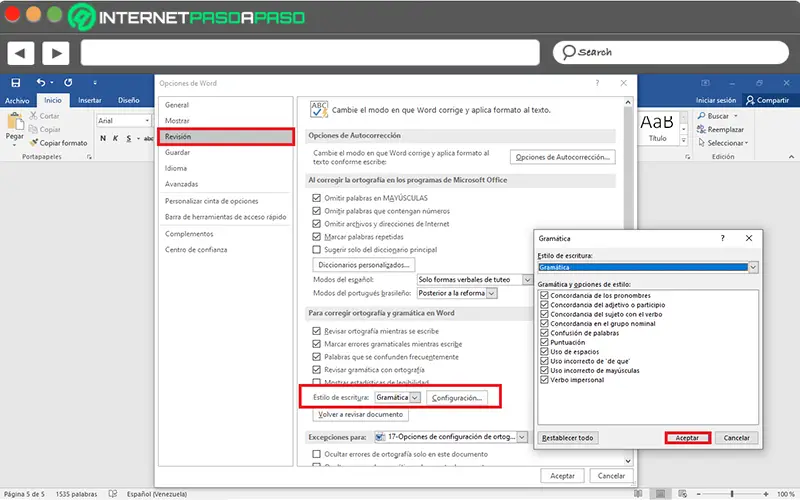Switch to the Diseño tab
This screenshot has width=800, height=500.
click(129, 101)
